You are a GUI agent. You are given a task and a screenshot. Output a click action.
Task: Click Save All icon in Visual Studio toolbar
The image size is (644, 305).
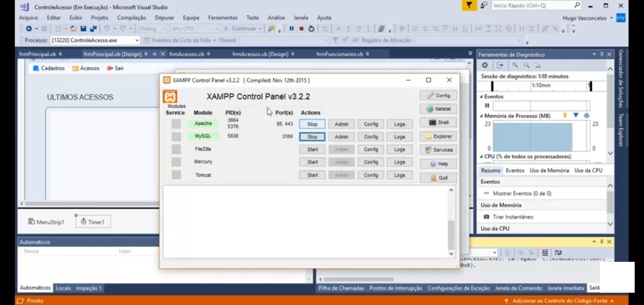(x=93, y=29)
